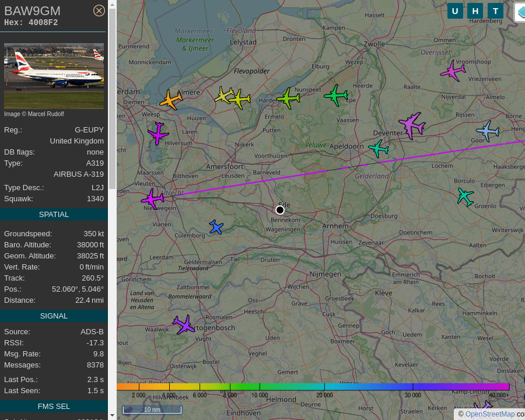Click the image credit Marcel Rudolf
The width and height of the screenshot is (525, 420).
[x=34, y=114]
